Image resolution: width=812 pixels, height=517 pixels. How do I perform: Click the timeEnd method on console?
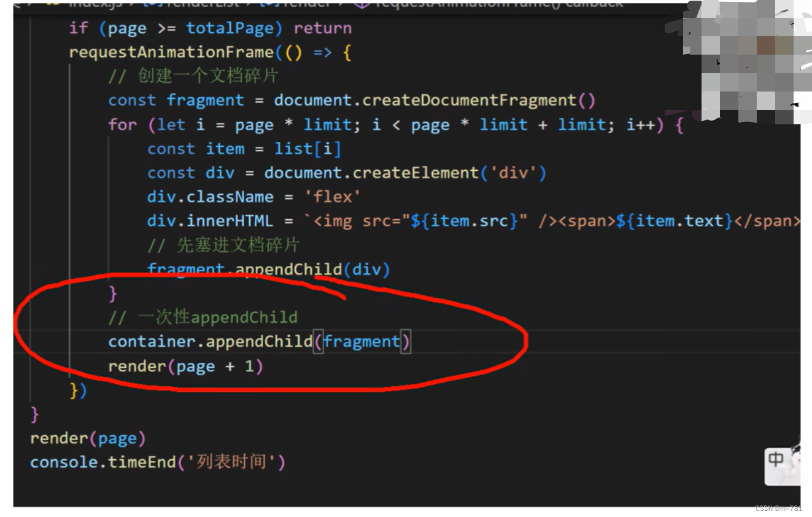[x=142, y=462]
